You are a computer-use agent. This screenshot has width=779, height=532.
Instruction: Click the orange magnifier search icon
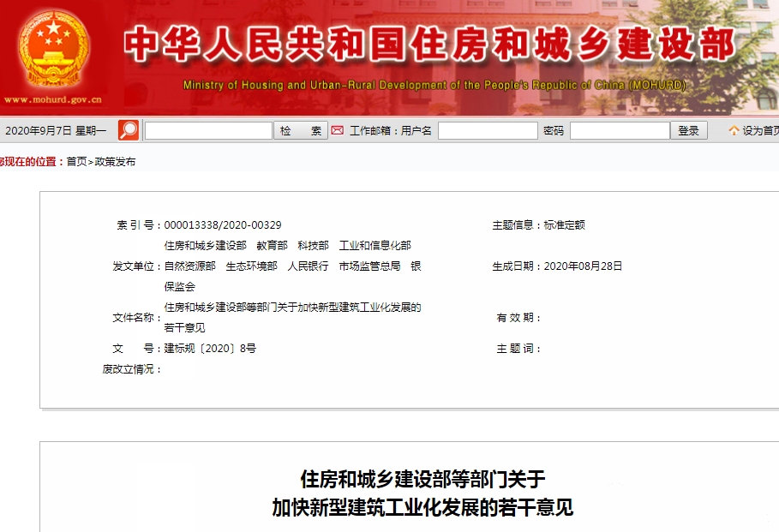[x=129, y=130]
